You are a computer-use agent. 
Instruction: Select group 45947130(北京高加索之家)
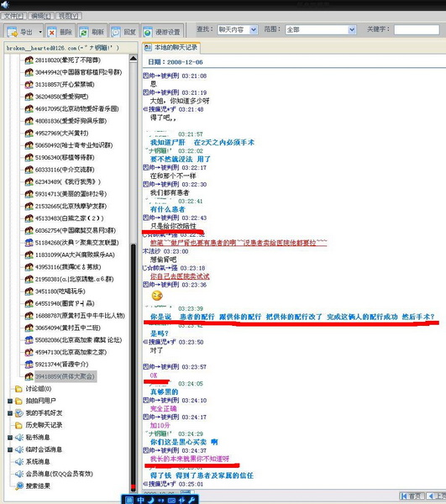point(71,352)
